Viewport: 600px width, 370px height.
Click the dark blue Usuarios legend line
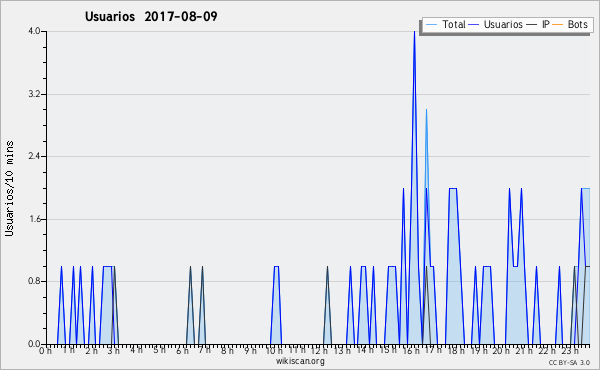point(474,25)
